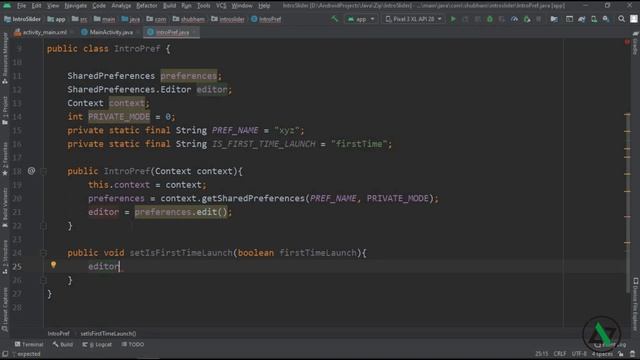Toggle tool window quick-access icon in status bar
This screenshot has height=360, width=640.
pos(5,354)
